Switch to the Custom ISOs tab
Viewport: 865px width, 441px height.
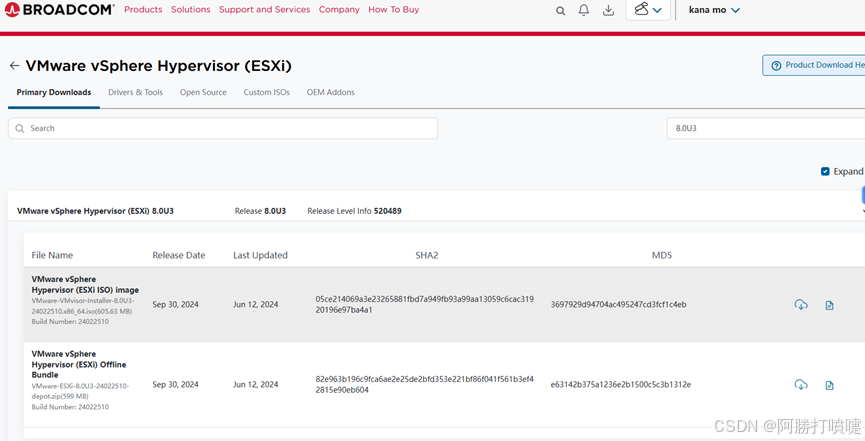coord(266,92)
